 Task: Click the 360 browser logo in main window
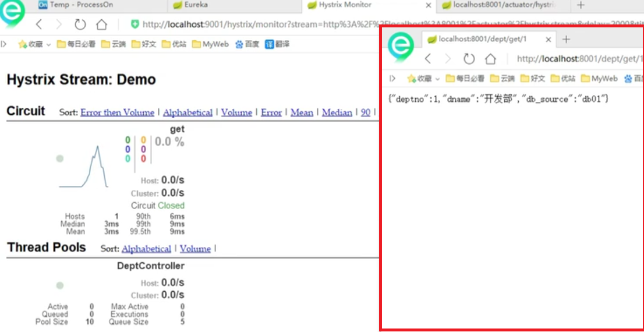point(12,13)
